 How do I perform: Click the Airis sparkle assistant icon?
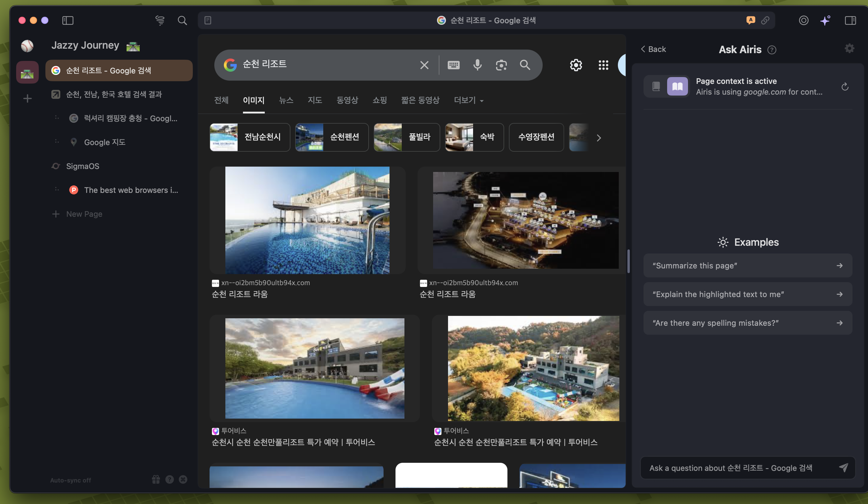click(x=825, y=20)
